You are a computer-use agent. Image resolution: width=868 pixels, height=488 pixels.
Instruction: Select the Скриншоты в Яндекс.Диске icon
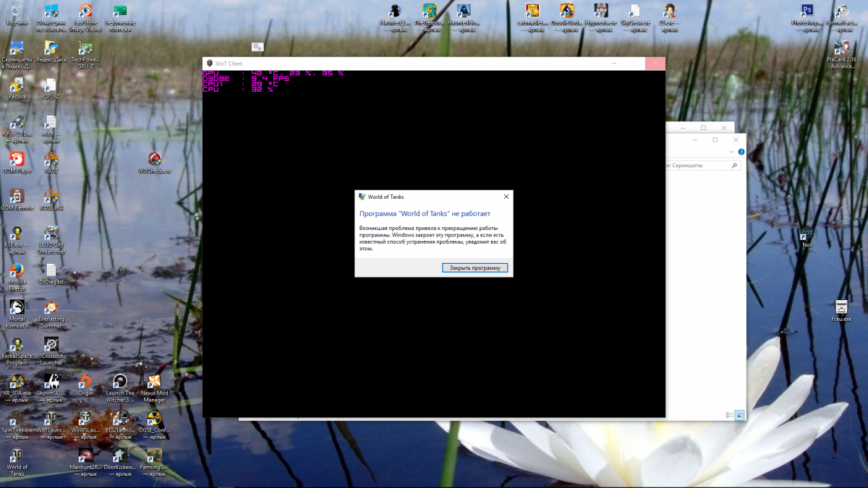click(17, 55)
